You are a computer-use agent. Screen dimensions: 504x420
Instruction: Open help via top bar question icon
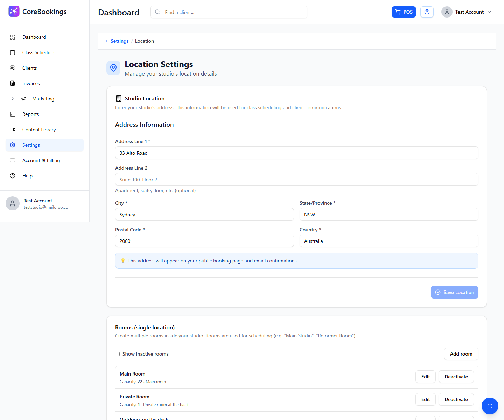click(x=427, y=12)
